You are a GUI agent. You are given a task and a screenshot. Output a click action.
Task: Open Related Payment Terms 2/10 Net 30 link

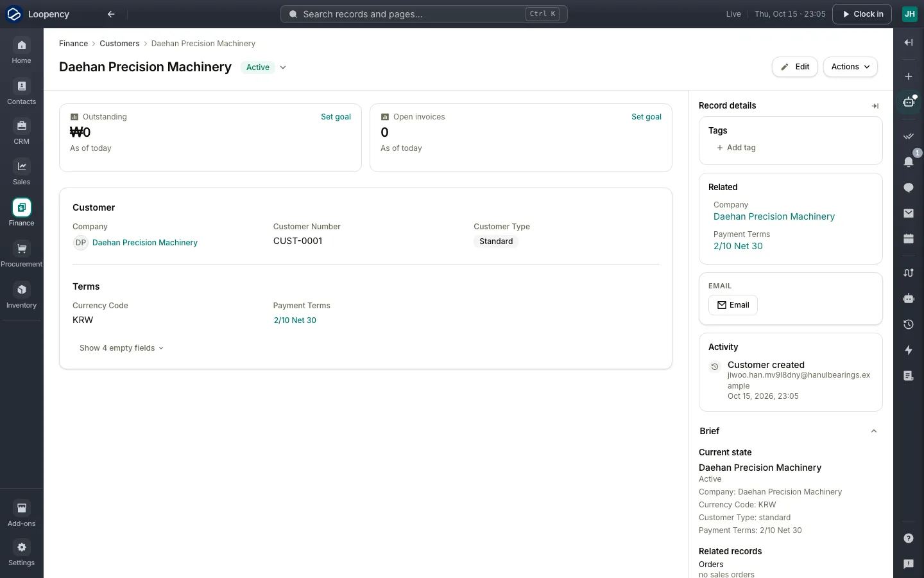pos(738,247)
